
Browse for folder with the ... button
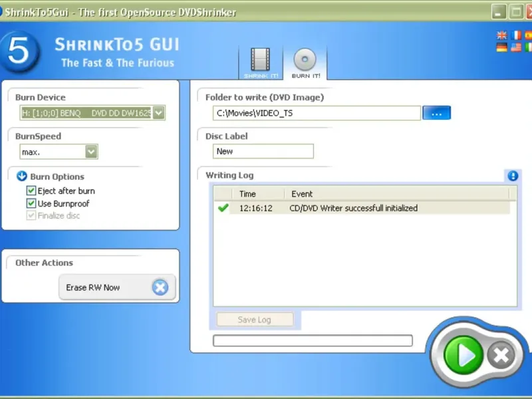[436, 113]
